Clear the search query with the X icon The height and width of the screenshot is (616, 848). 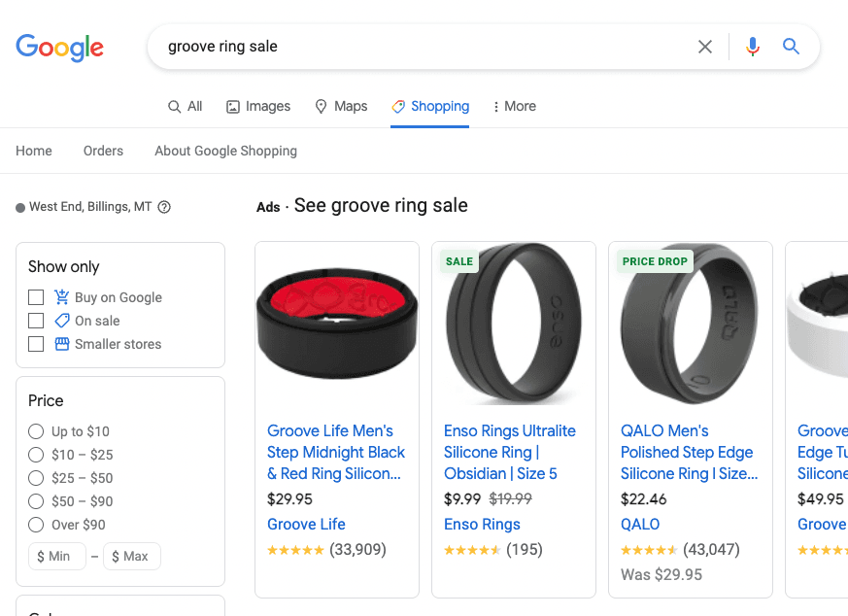tap(705, 46)
